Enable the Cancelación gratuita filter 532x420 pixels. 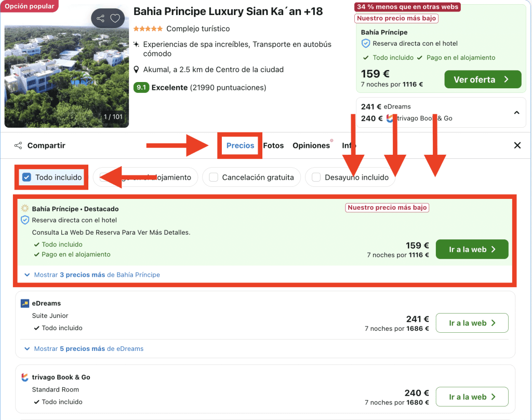(x=214, y=178)
